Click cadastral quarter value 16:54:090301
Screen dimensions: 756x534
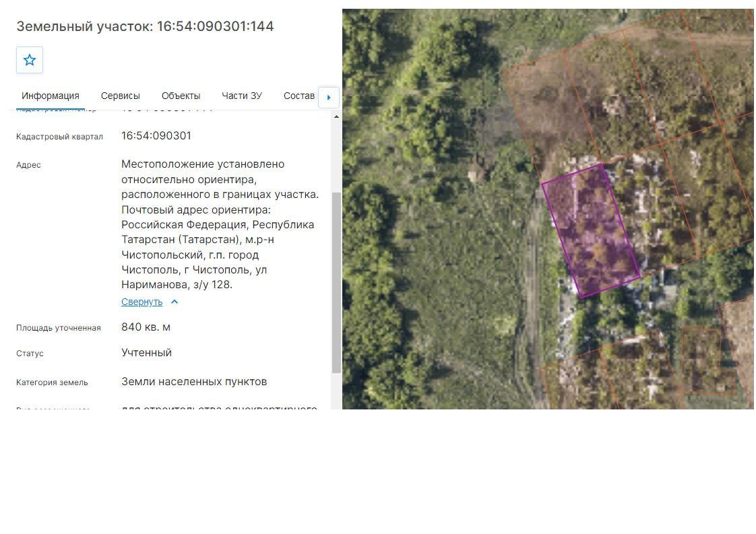pos(156,136)
